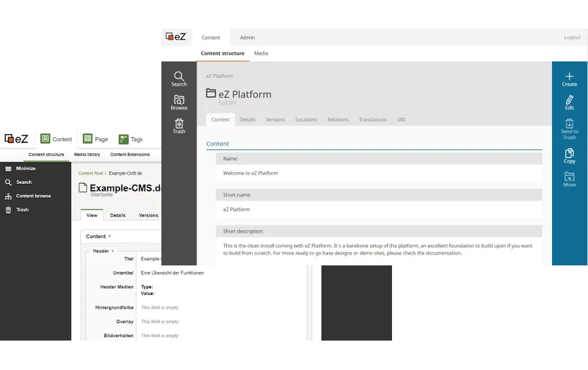Viewport: 588px width, 370px height.
Task: Open the Translations tab
Action: (372, 120)
